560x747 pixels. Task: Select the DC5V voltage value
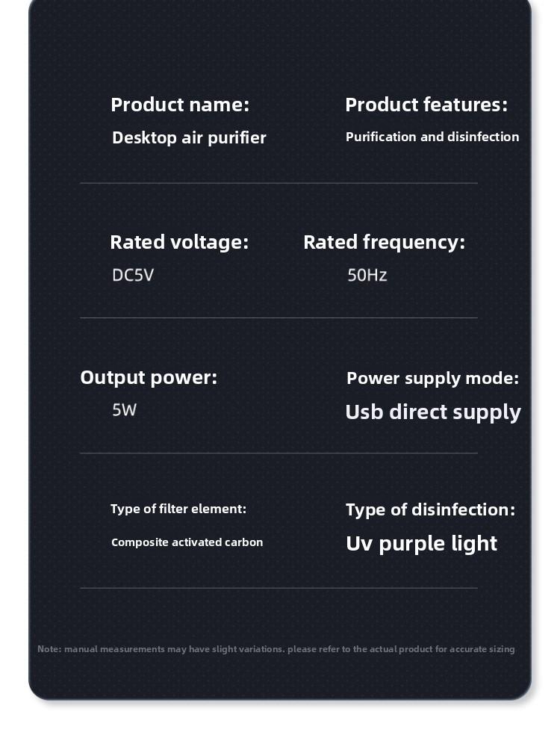(x=133, y=275)
